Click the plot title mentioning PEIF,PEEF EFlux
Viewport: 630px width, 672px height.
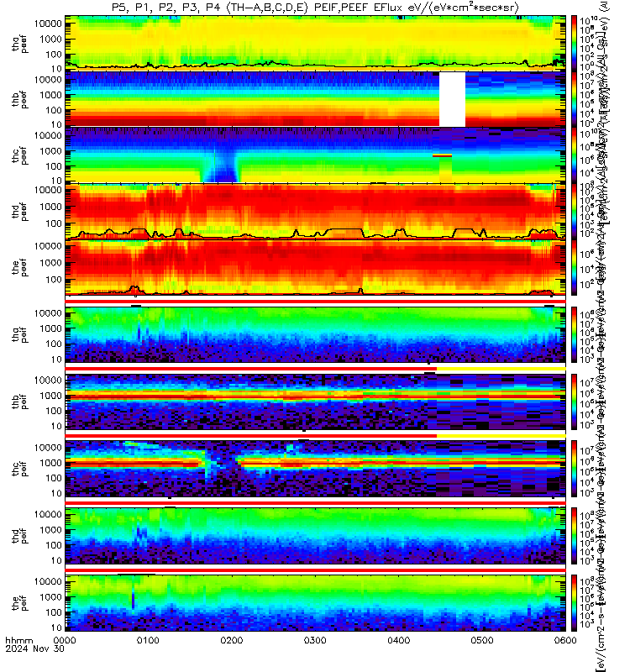point(315,8)
